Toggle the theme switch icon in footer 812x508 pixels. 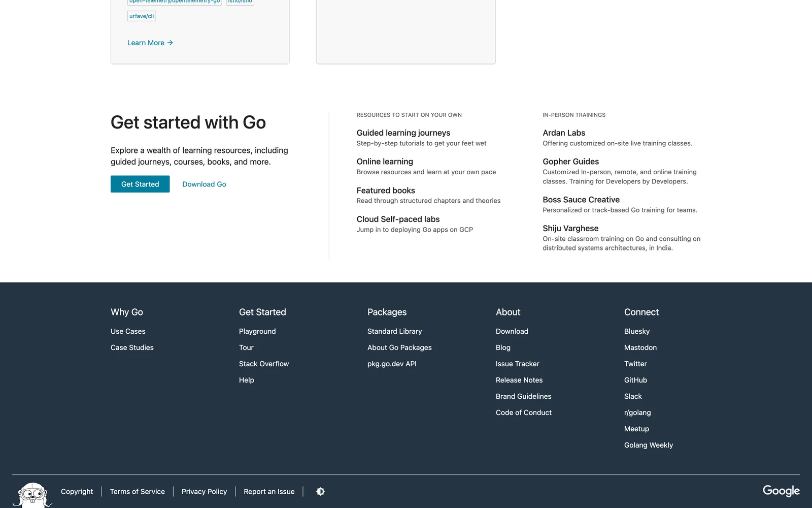320,491
